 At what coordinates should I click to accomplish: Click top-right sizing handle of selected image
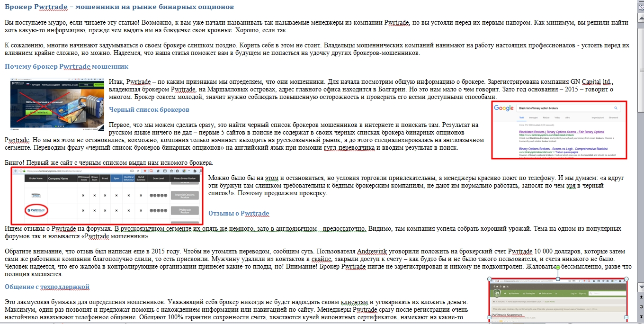click(x=627, y=279)
